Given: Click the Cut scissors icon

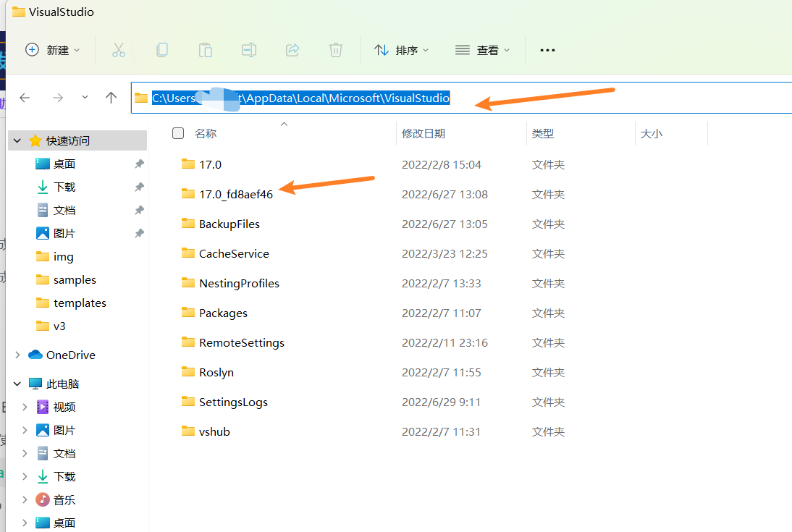Looking at the screenshot, I should coord(119,50).
